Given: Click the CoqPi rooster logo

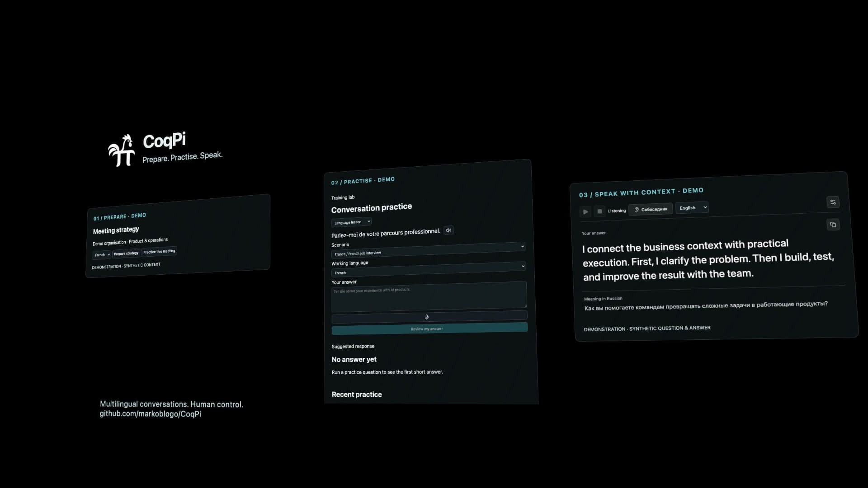Looking at the screenshot, I should coord(121,150).
